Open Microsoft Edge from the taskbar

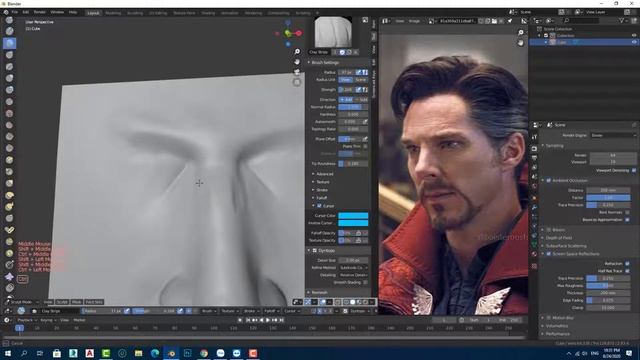coord(155,353)
